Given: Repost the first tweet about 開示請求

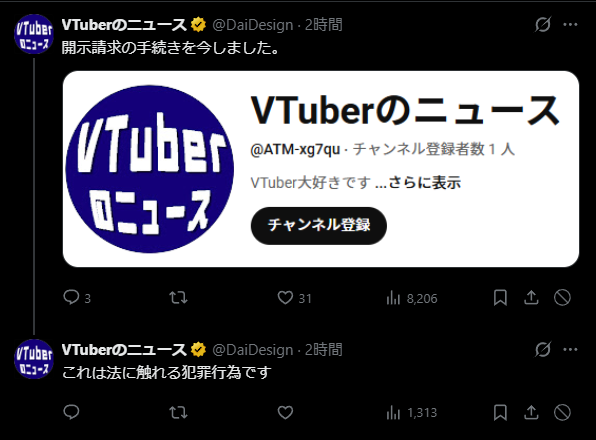Looking at the screenshot, I should tap(178, 298).
